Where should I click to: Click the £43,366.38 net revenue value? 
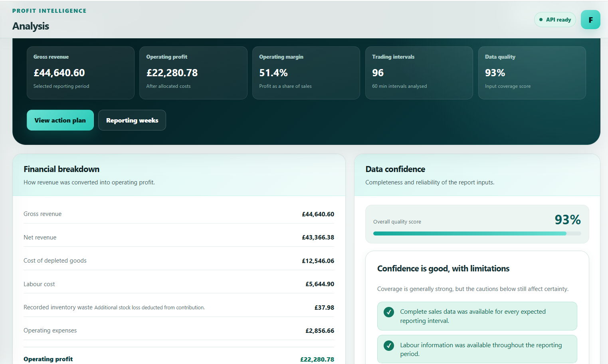(318, 237)
